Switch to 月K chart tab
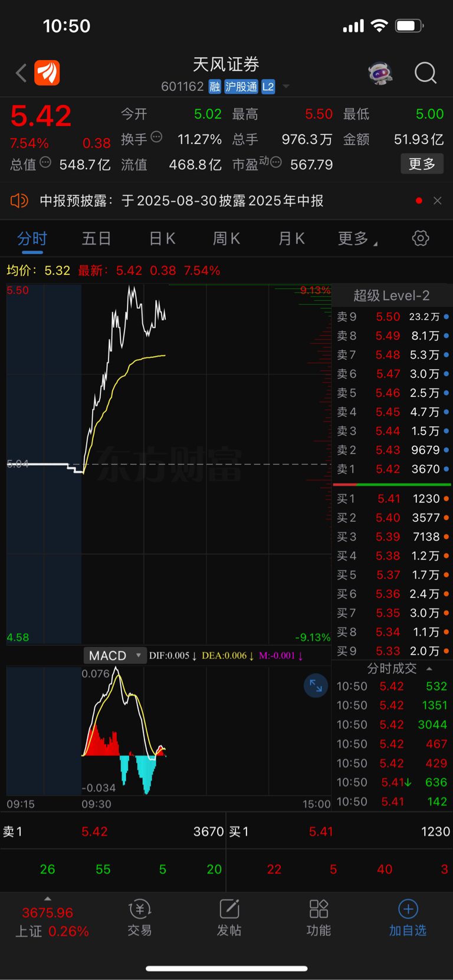Viewport: 453px width, 980px height. click(x=291, y=239)
